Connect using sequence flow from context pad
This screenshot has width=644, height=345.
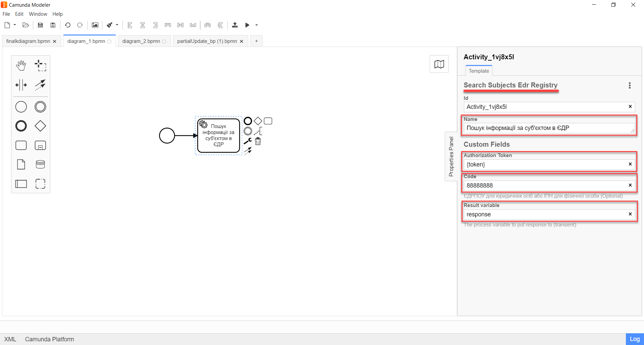pos(248,151)
